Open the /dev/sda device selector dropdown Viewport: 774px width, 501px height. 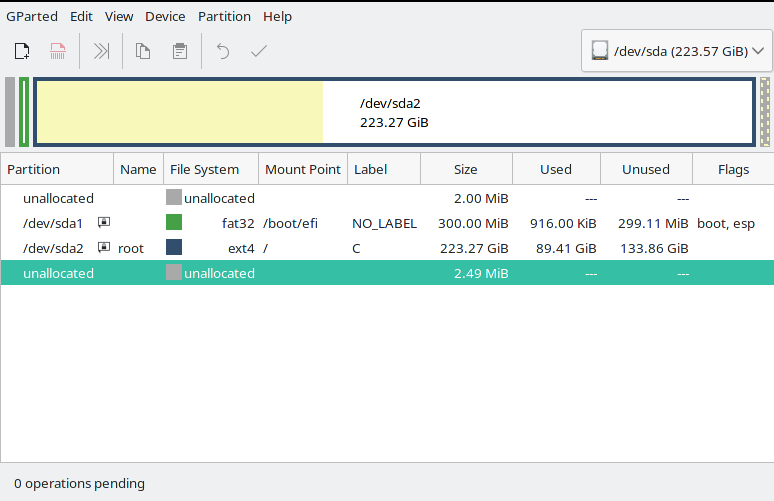click(x=676, y=50)
